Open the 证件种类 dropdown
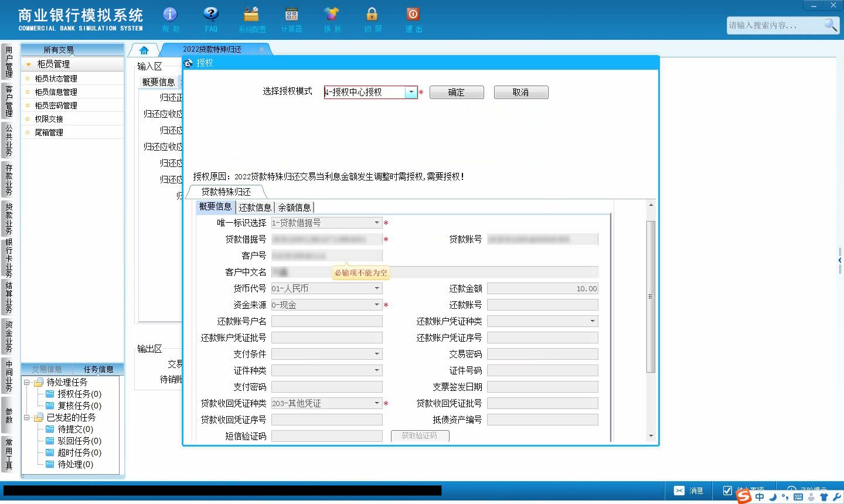 (377, 370)
